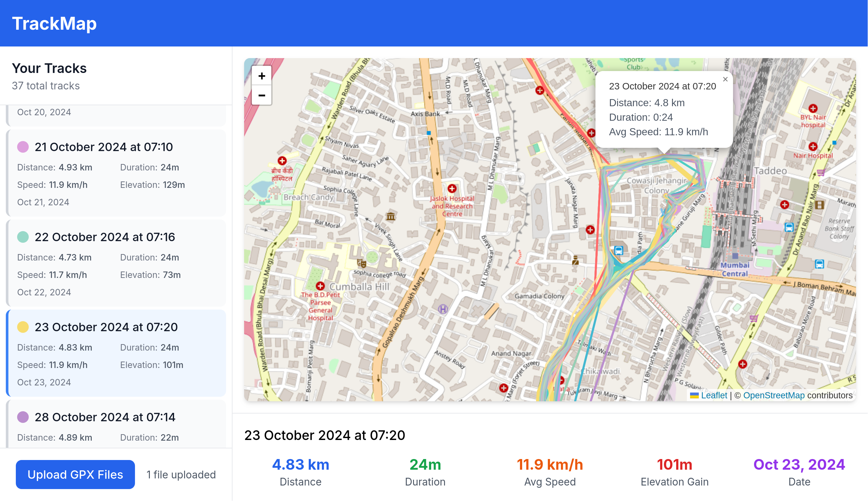Open the Leaflet attribution link
Image resolution: width=868 pixels, height=501 pixels.
coord(714,395)
